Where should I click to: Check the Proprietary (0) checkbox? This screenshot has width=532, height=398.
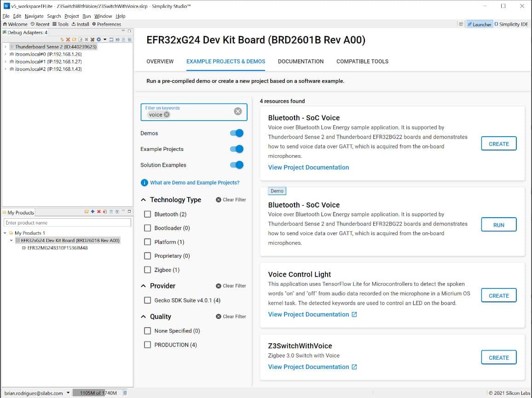click(148, 256)
